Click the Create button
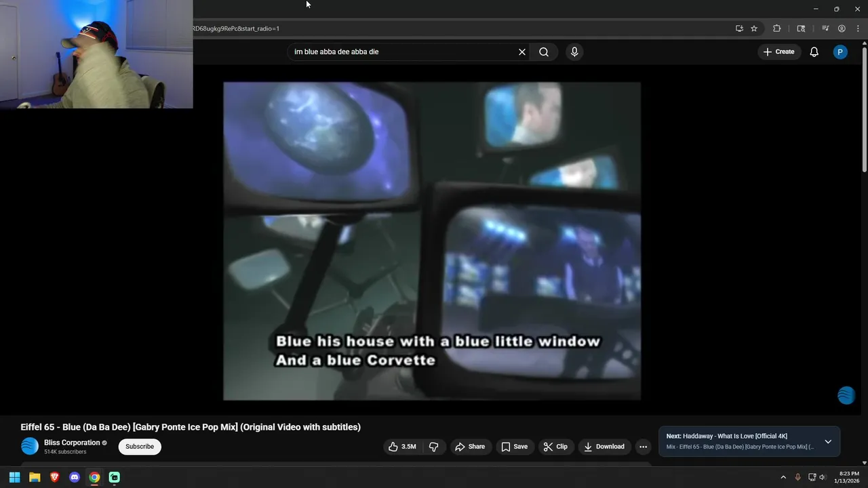 778,52
